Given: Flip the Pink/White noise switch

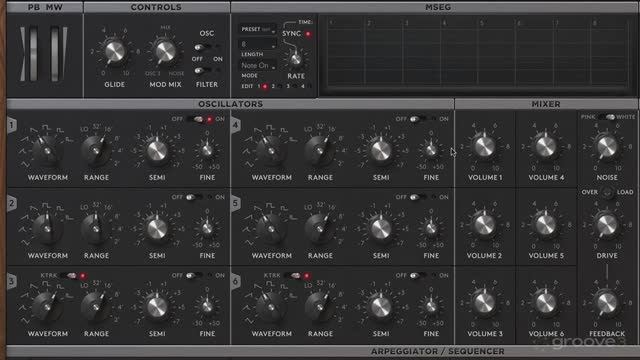Looking at the screenshot, I should [x=606, y=117].
